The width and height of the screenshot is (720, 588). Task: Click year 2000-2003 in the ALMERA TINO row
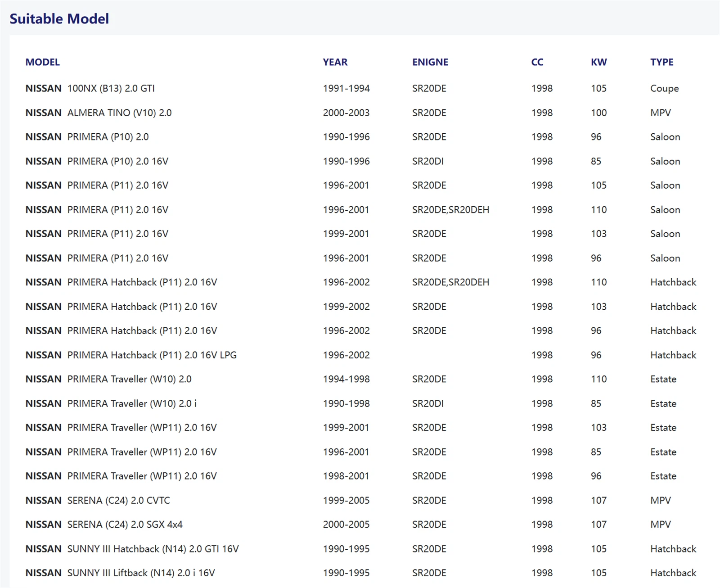tap(346, 113)
